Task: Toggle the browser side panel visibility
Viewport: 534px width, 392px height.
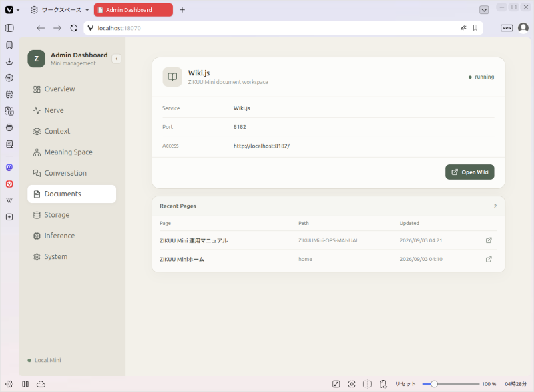Action: pos(9,28)
